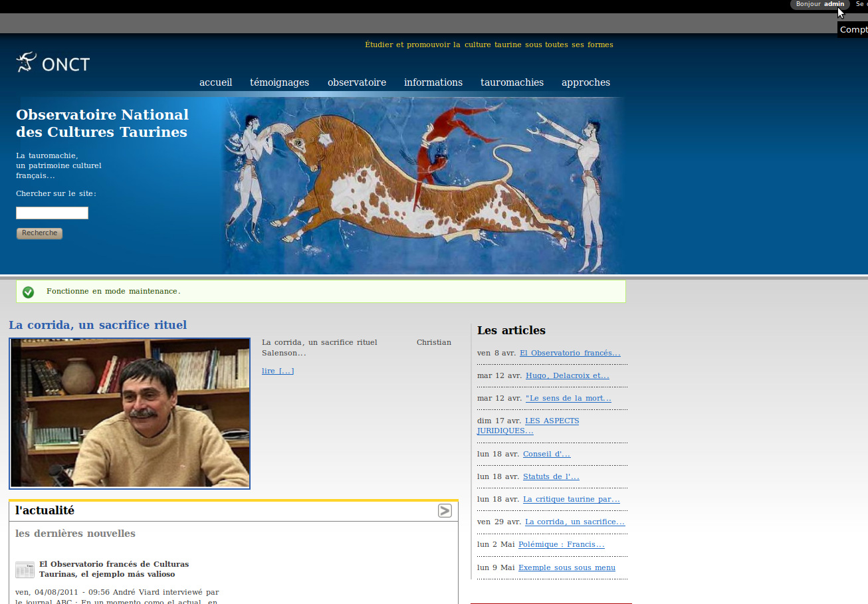Open article La critique taurine par...

(571, 499)
